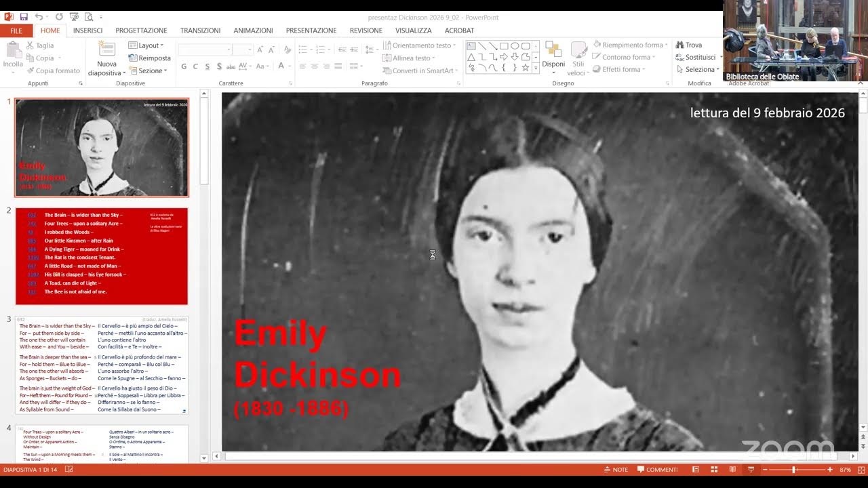Switch to Slide Sorter view in status bar

click(714, 470)
